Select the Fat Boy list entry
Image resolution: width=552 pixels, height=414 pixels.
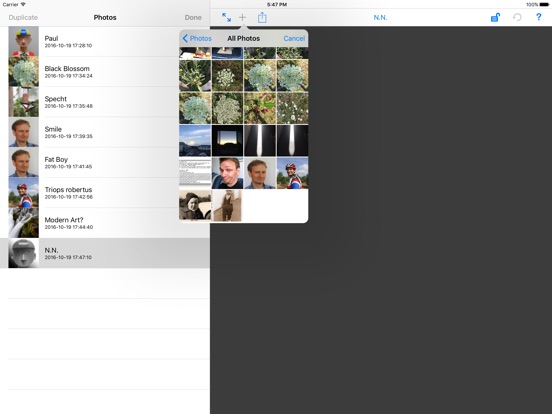(105, 163)
